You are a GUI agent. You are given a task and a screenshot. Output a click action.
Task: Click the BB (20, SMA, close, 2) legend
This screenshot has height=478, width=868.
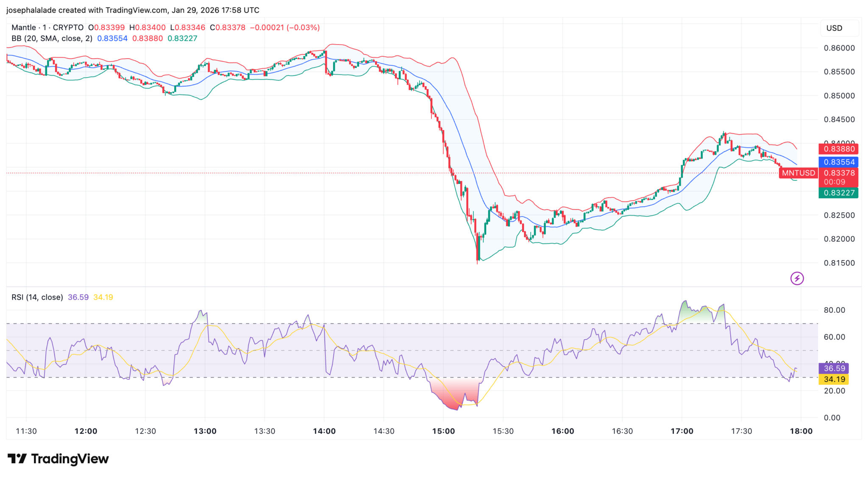pos(52,39)
